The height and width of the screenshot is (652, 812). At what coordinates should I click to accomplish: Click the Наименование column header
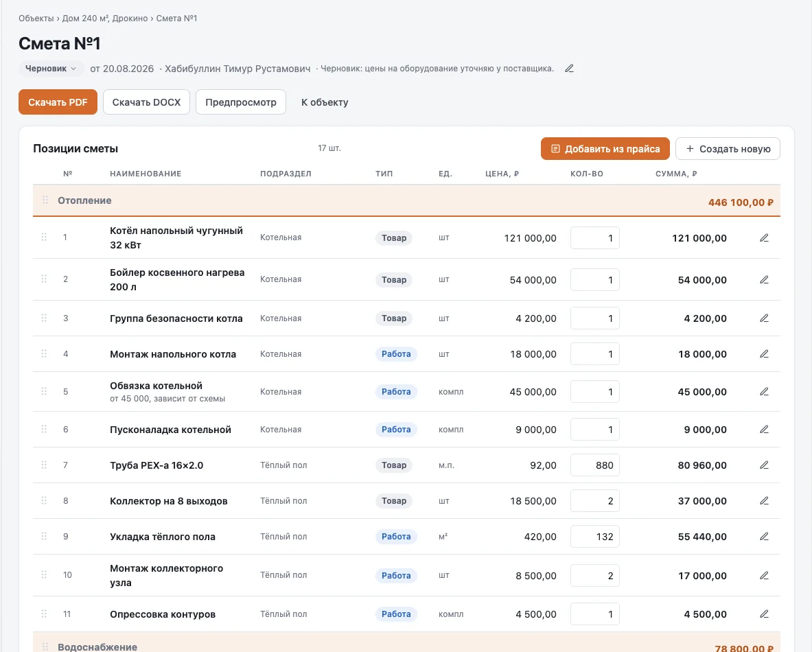pyautogui.click(x=146, y=174)
